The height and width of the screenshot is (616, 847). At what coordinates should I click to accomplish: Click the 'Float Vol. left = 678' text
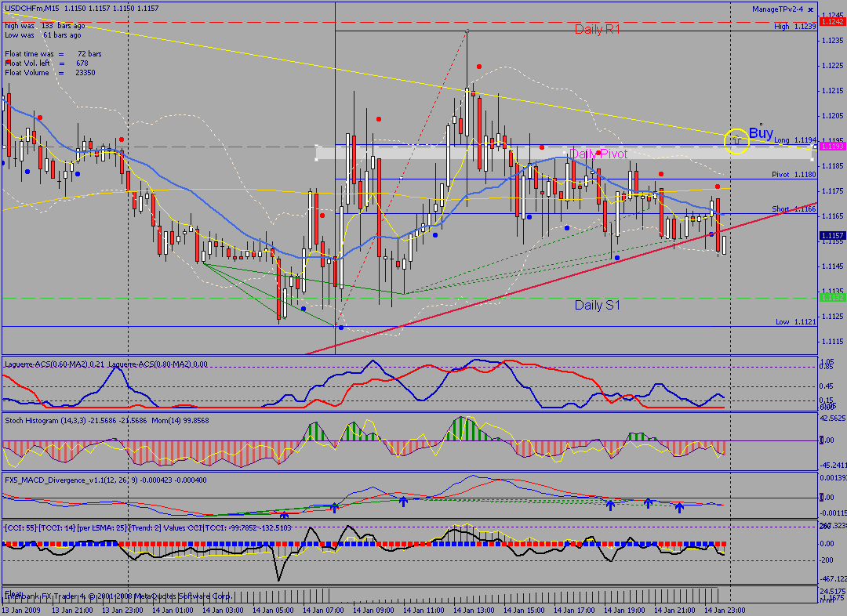(x=46, y=63)
